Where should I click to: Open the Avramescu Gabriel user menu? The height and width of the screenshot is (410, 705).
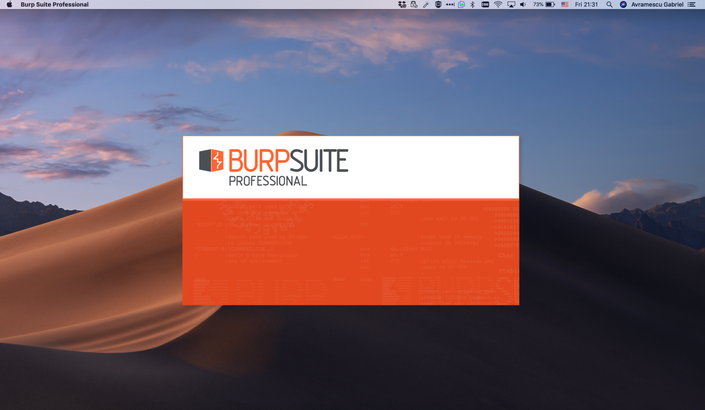pyautogui.click(x=657, y=4)
